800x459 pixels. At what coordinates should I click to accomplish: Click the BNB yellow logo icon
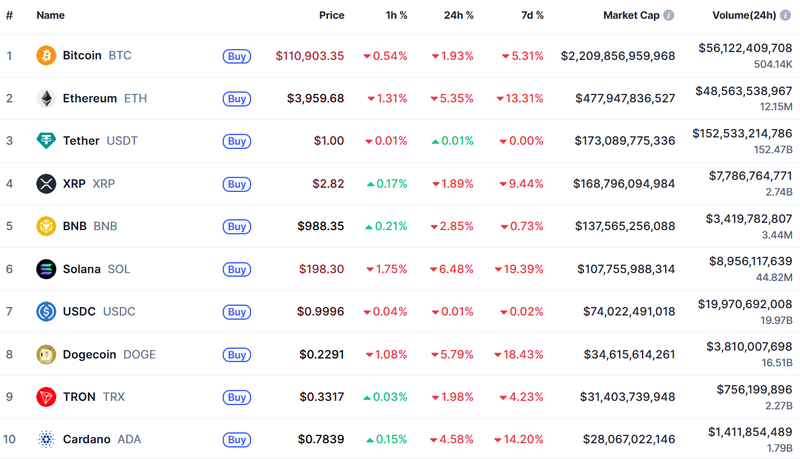point(46,226)
